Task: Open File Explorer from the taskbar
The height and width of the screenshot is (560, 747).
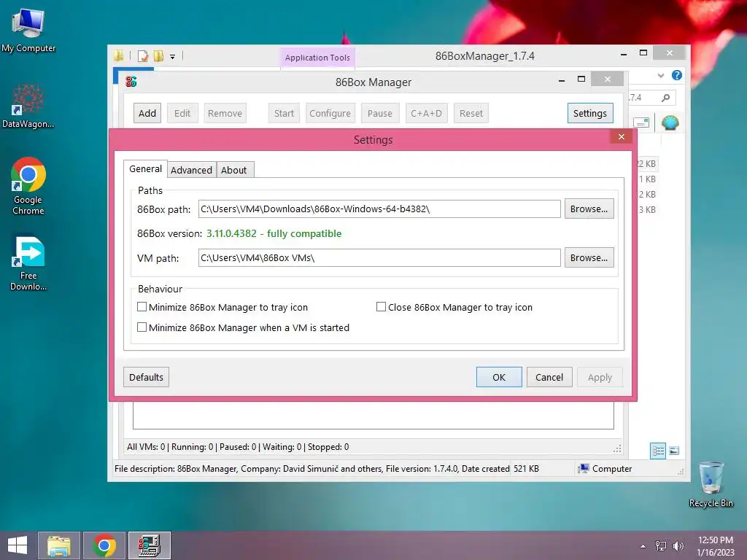Action: [x=59, y=545]
